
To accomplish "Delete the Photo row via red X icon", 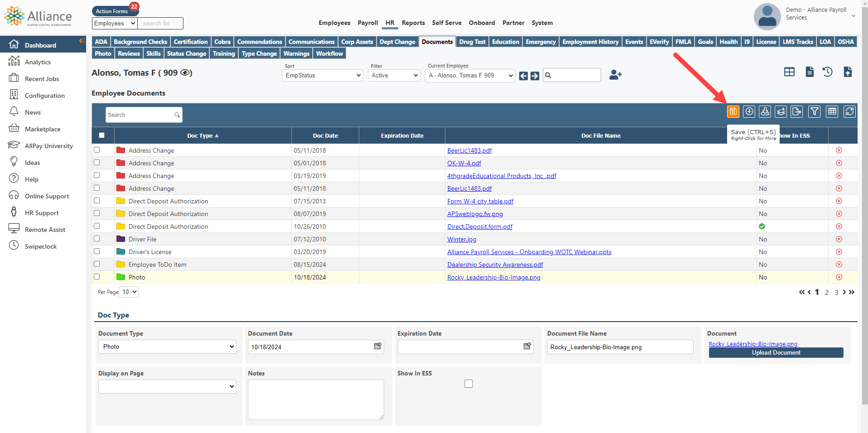I will pos(839,277).
